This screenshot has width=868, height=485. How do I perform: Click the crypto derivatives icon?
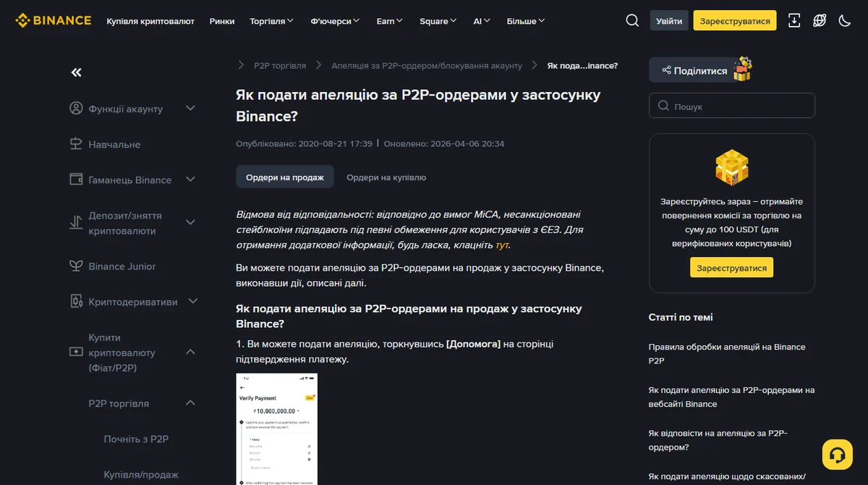(76, 301)
